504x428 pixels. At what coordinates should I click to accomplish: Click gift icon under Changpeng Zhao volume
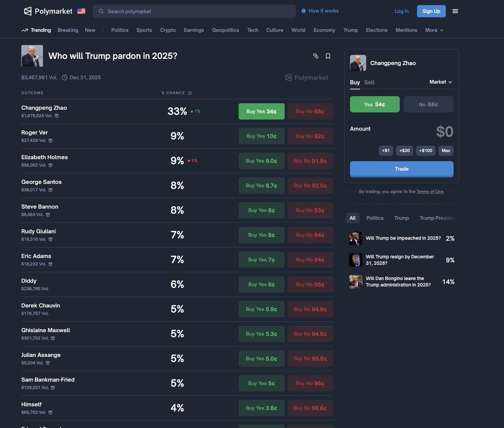point(57,116)
